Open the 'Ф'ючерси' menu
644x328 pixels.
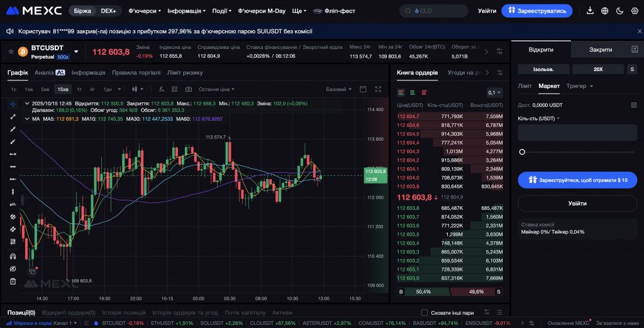point(145,11)
